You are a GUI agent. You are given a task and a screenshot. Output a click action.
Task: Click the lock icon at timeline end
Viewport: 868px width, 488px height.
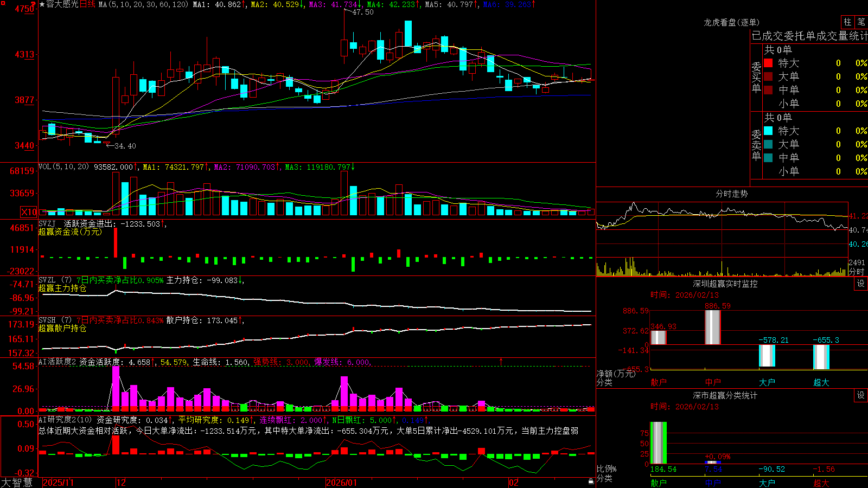click(x=591, y=481)
